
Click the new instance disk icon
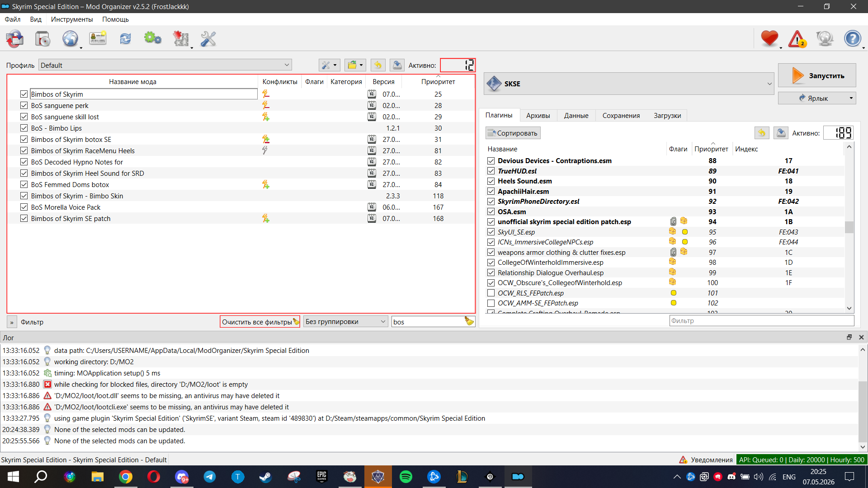[15, 39]
